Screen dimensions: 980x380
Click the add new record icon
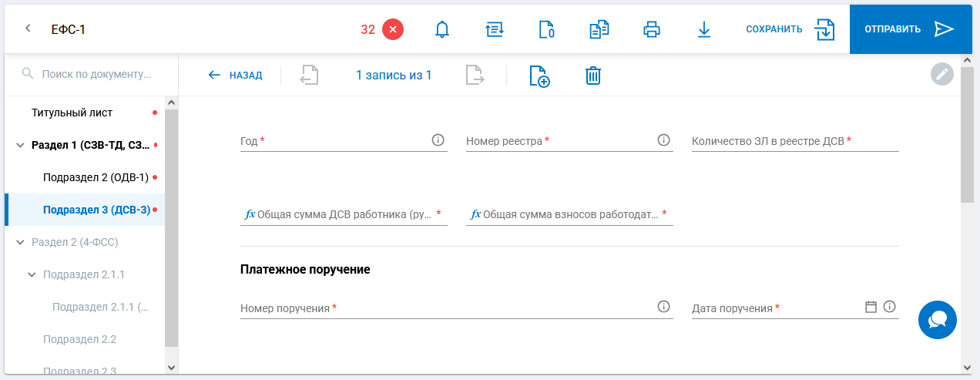coord(539,76)
